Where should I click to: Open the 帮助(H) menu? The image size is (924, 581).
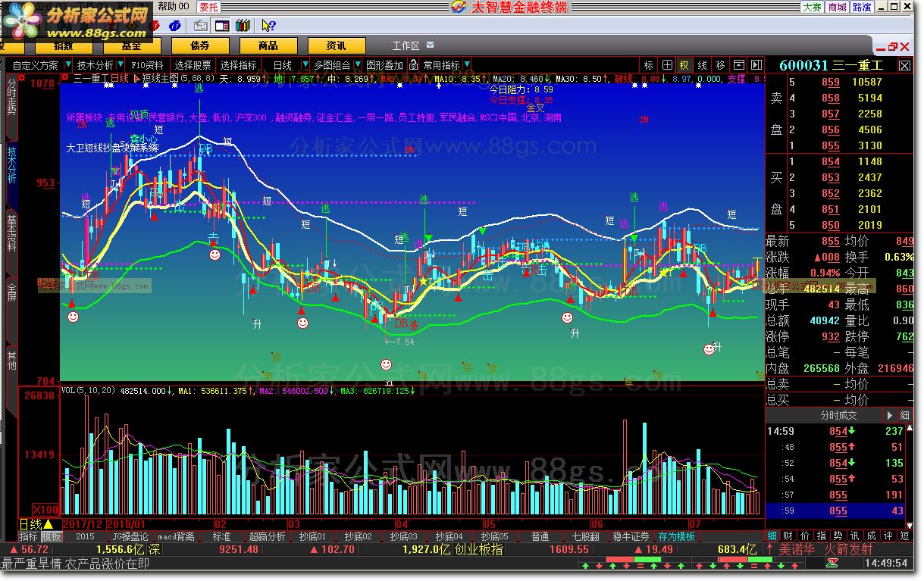coord(174,7)
